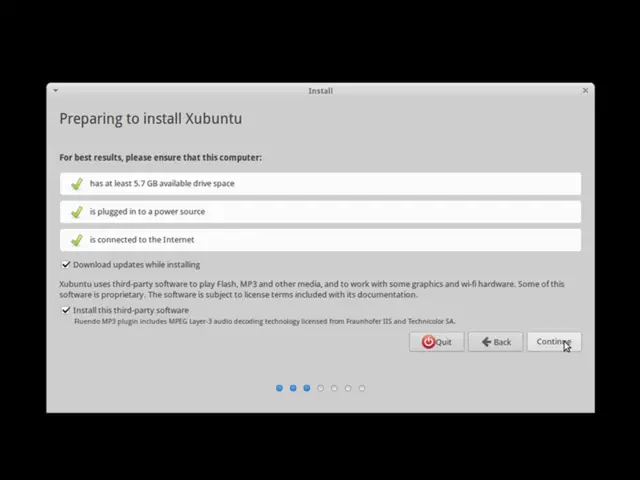Go back with the Back button

496,342
